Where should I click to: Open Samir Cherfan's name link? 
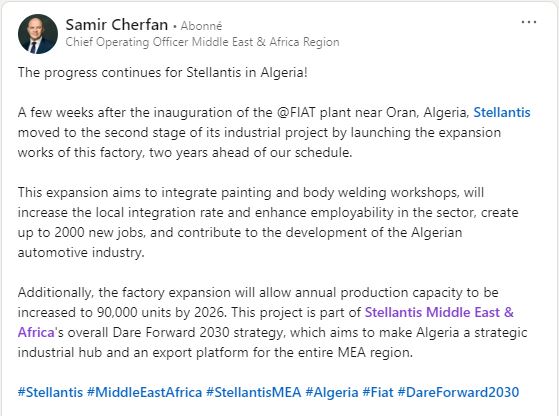[x=117, y=25]
